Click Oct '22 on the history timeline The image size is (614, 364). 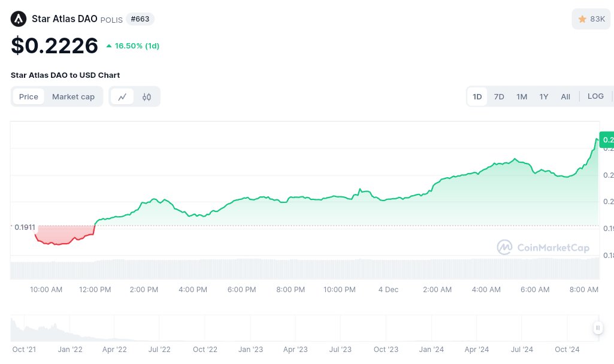205,350
